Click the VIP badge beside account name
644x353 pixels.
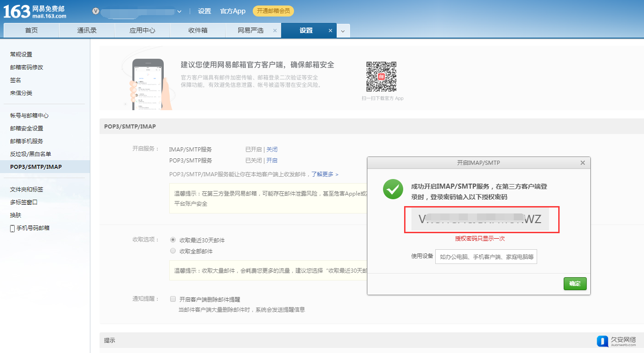coord(95,11)
